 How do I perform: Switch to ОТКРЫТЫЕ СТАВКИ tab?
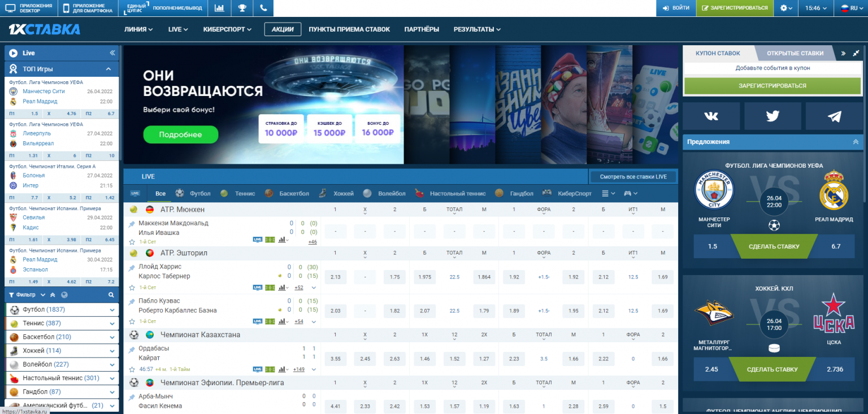795,53
